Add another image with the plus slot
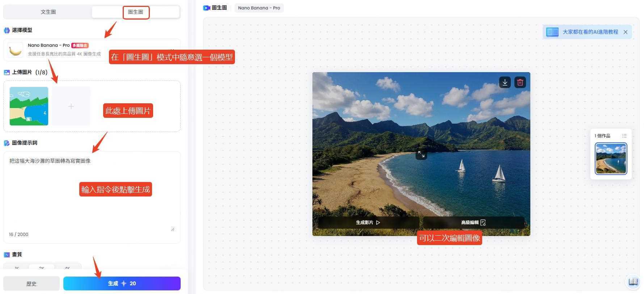 (x=71, y=106)
